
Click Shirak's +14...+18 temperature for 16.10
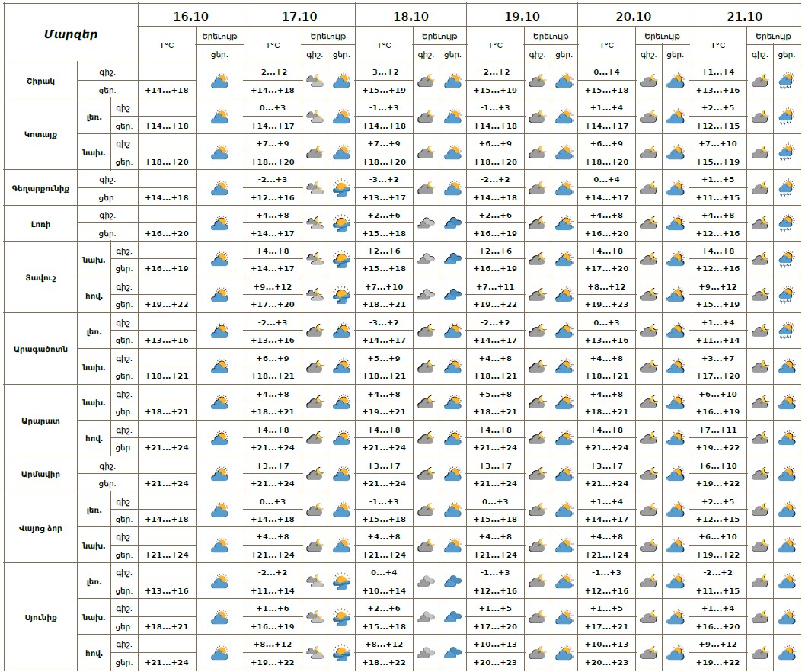tap(167, 90)
